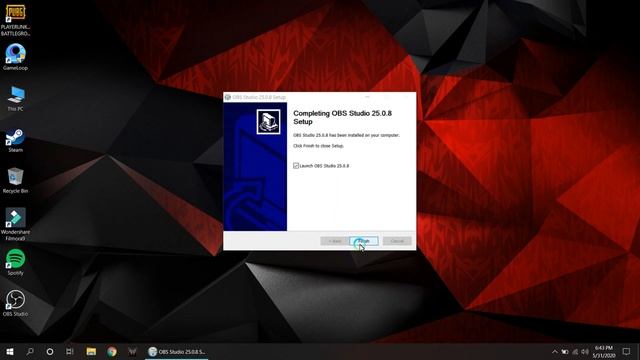Viewport: 640px width, 360px height.
Task: Open the GameLoop desktop icon
Action: tap(15, 57)
